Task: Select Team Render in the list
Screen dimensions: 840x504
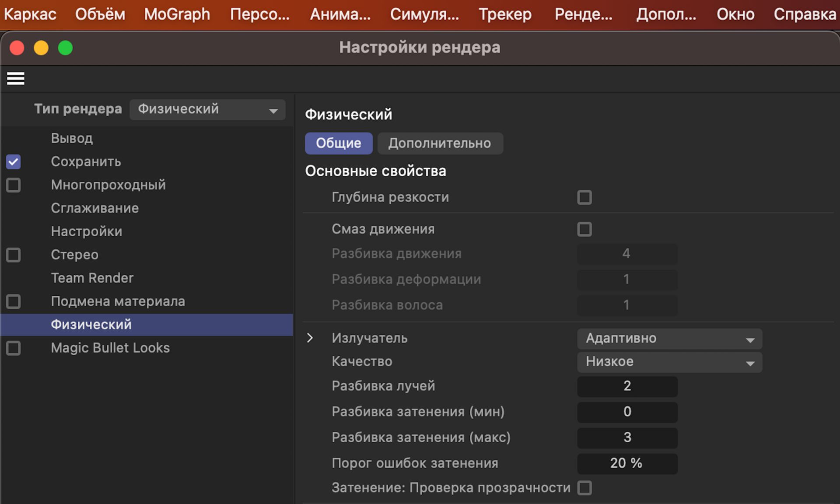Action: click(92, 278)
